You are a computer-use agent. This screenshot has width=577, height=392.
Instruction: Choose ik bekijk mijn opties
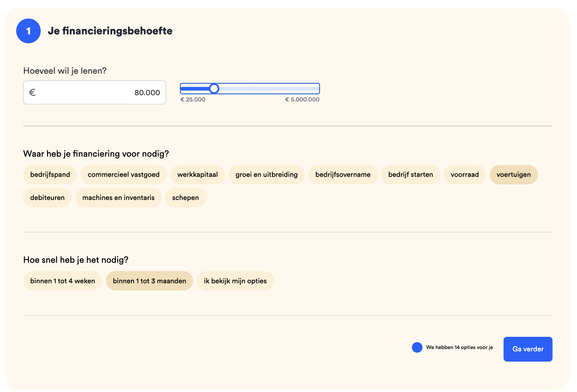coord(235,281)
